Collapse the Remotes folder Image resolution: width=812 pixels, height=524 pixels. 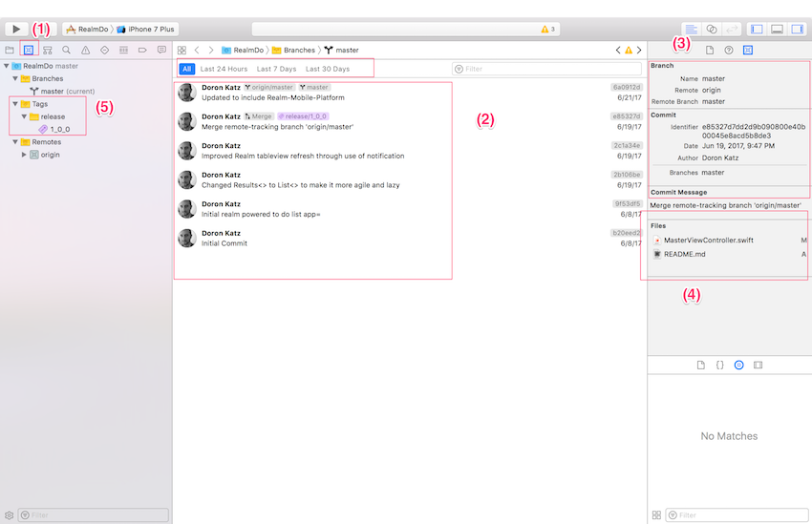click(x=15, y=142)
